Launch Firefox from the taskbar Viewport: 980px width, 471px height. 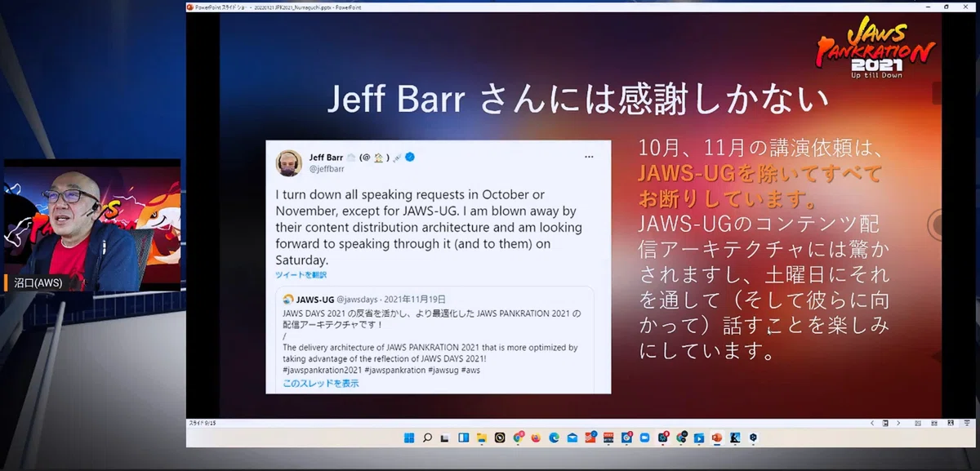pos(536,438)
